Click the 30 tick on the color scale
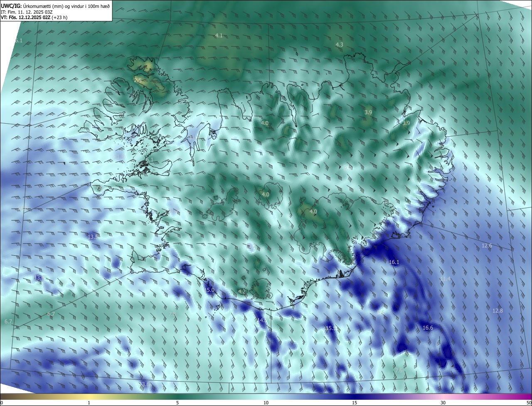532x406 pixels. point(443,403)
